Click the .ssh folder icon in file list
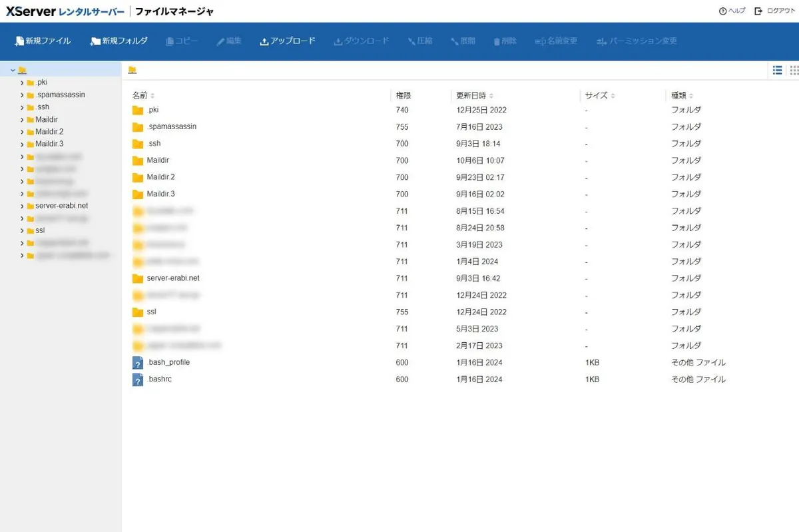This screenshot has width=799, height=532. tap(138, 144)
